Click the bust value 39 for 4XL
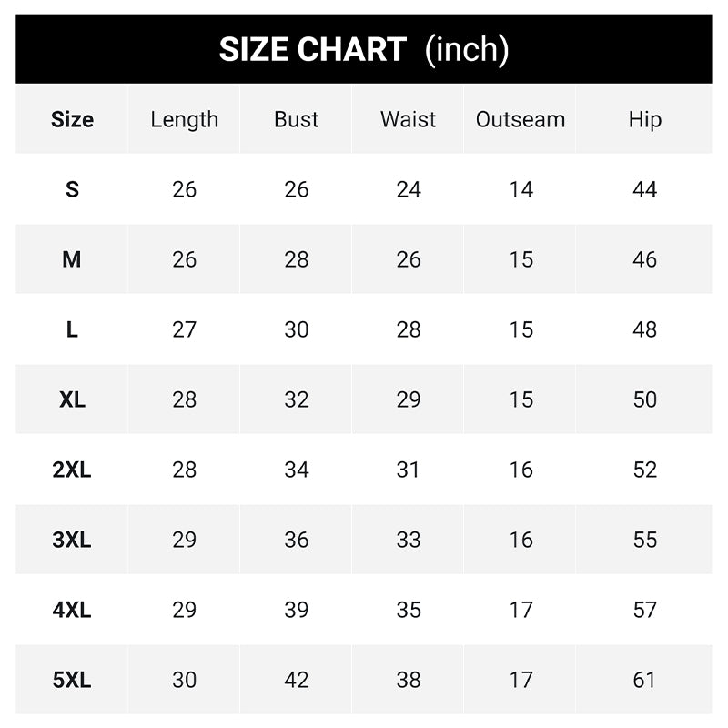The image size is (728, 728). pos(297,610)
